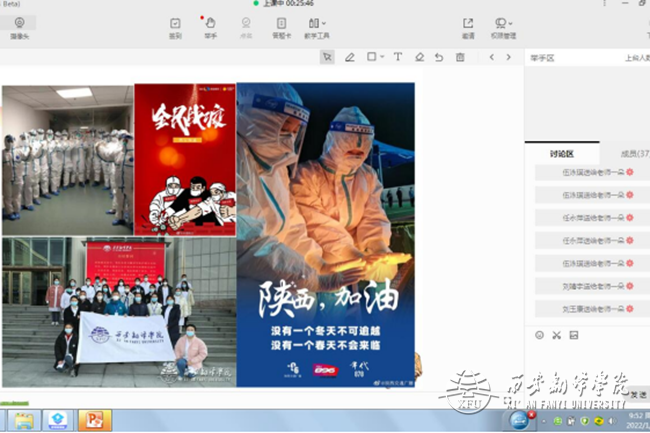This screenshot has height=433, width=650.
Task: Open the three-dot more options menu
Action: tap(604, 3)
